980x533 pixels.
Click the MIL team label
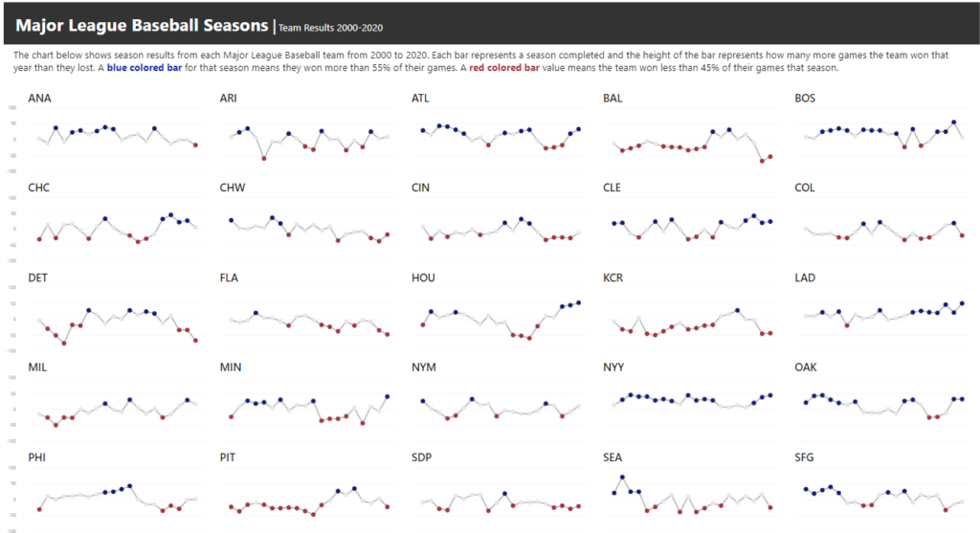(38, 367)
